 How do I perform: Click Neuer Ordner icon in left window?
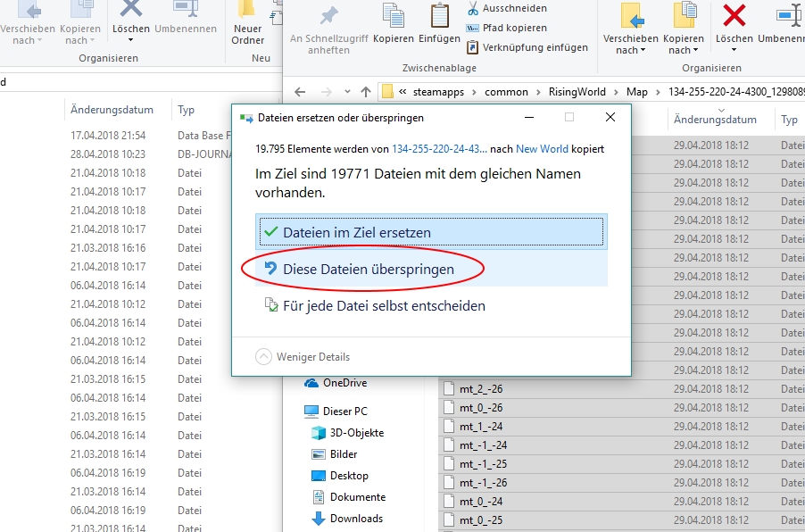click(x=247, y=12)
